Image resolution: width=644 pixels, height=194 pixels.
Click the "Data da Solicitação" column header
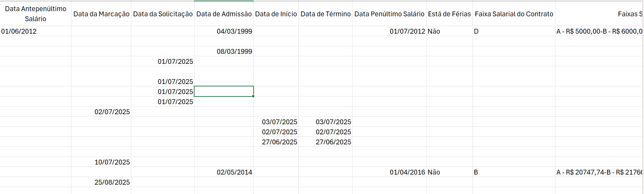coord(163,14)
